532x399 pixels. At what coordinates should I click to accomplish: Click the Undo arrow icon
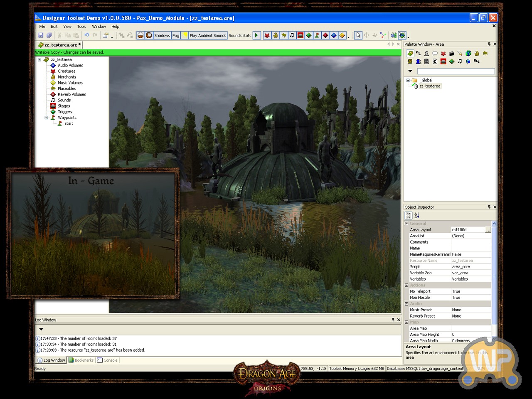coord(86,35)
